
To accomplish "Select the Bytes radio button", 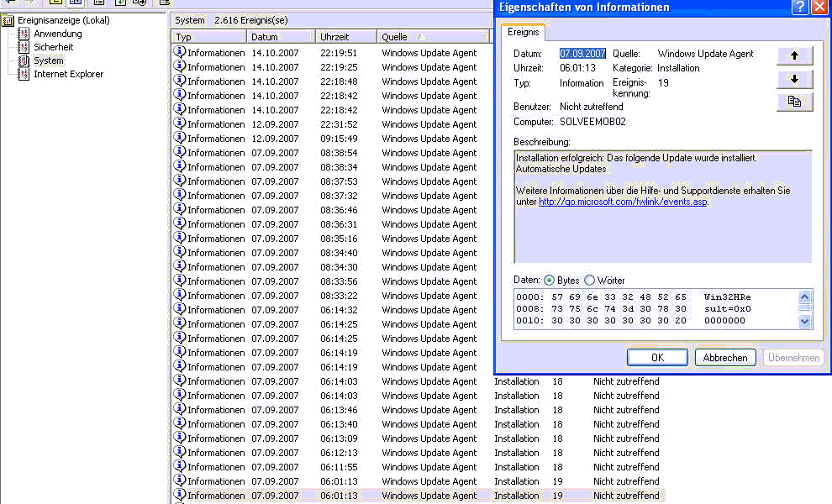I will click(x=550, y=281).
